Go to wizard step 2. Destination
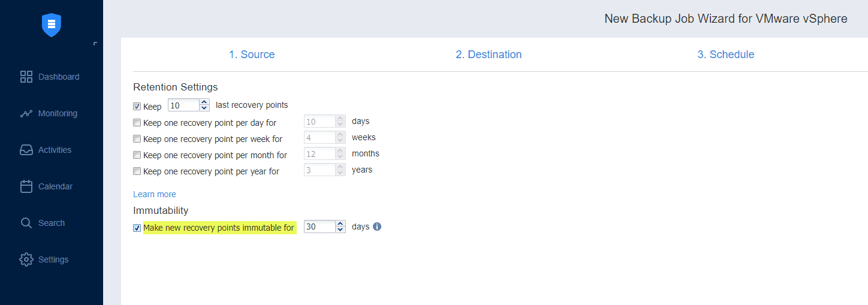The height and width of the screenshot is (305, 868). pyautogui.click(x=489, y=55)
